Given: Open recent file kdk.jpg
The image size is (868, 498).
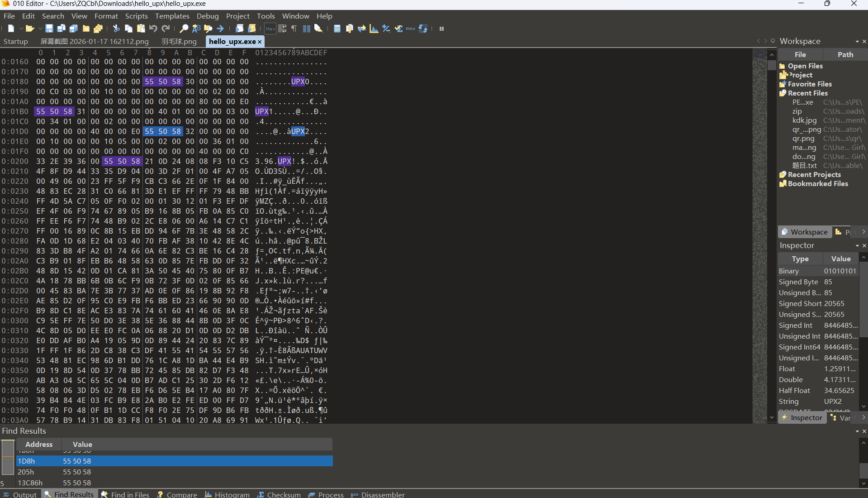Looking at the screenshot, I should pyautogui.click(x=804, y=120).
